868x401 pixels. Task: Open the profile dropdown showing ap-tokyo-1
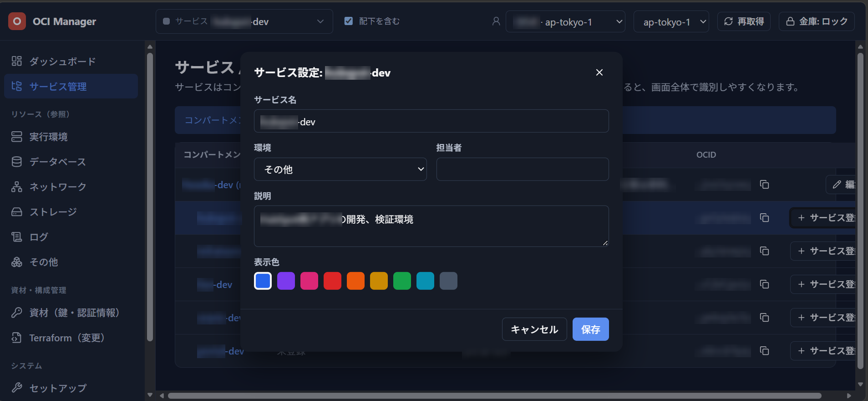point(565,22)
